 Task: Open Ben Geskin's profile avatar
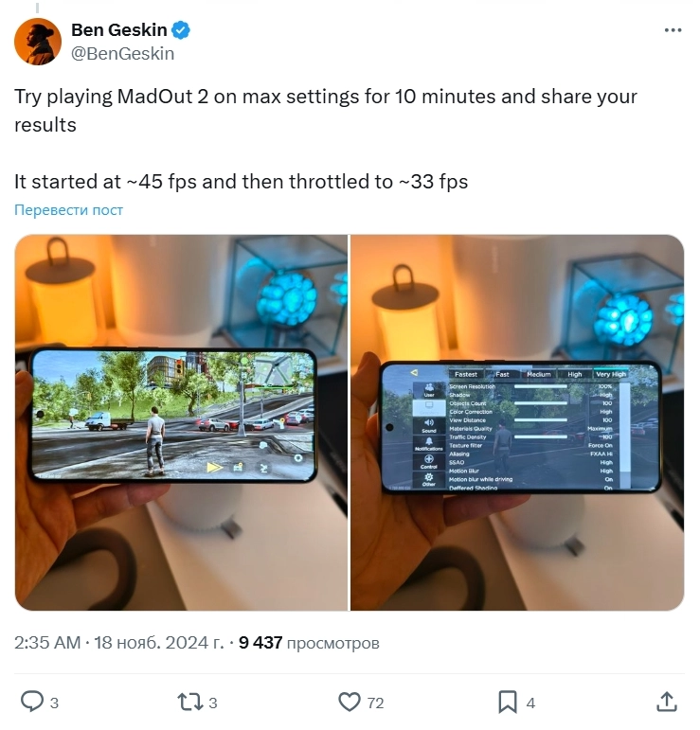[38, 42]
